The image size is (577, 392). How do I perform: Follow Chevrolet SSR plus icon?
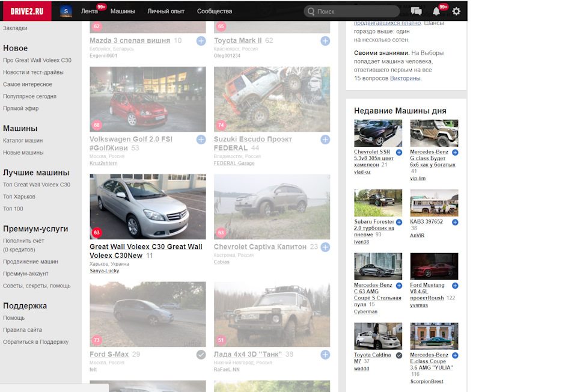pyautogui.click(x=399, y=152)
